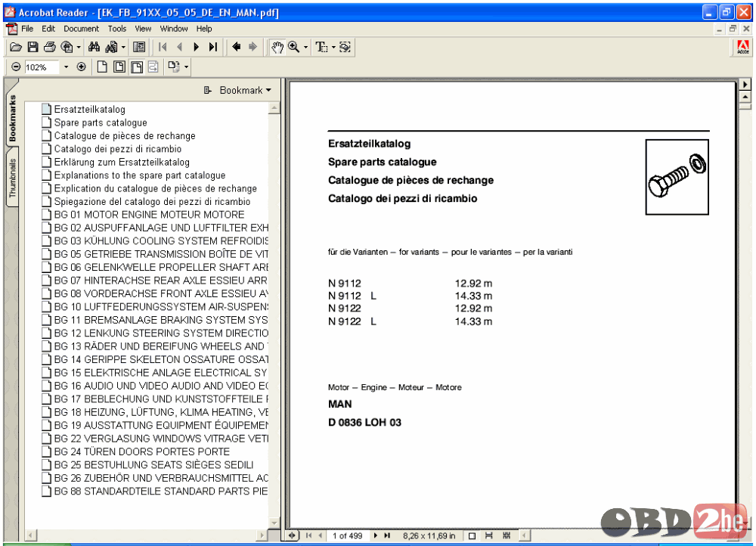Open the File menu
The width and height of the screenshot is (756, 546).
[27, 29]
